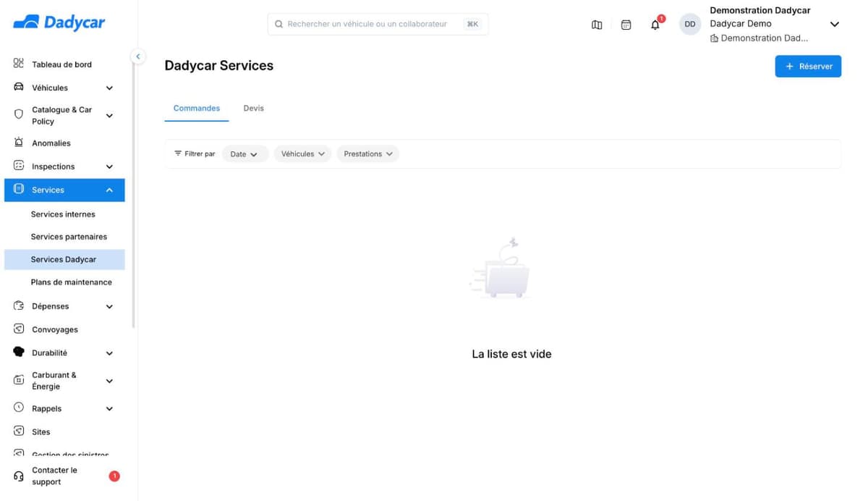Open the Prestations filter dropdown
The height and width of the screenshot is (501, 868).
click(x=367, y=153)
